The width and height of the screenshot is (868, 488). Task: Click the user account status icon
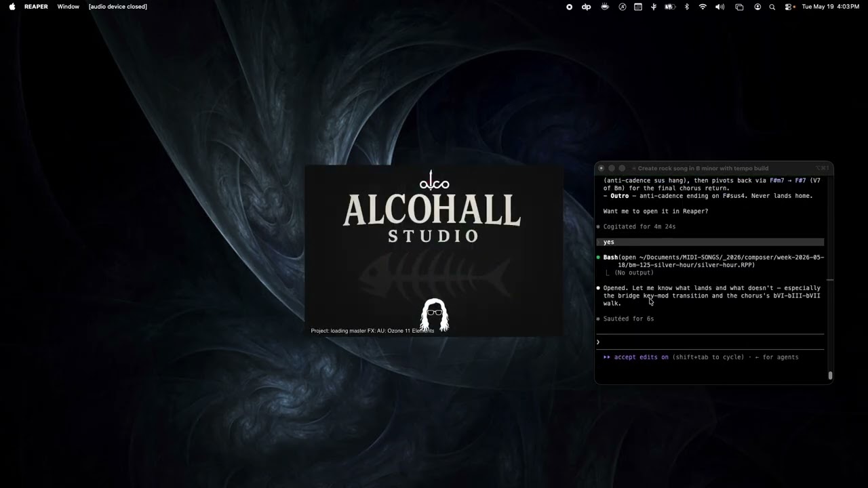(757, 7)
